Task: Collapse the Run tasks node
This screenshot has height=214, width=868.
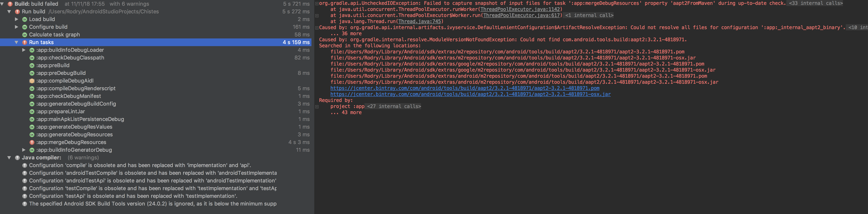Action: pos(17,42)
